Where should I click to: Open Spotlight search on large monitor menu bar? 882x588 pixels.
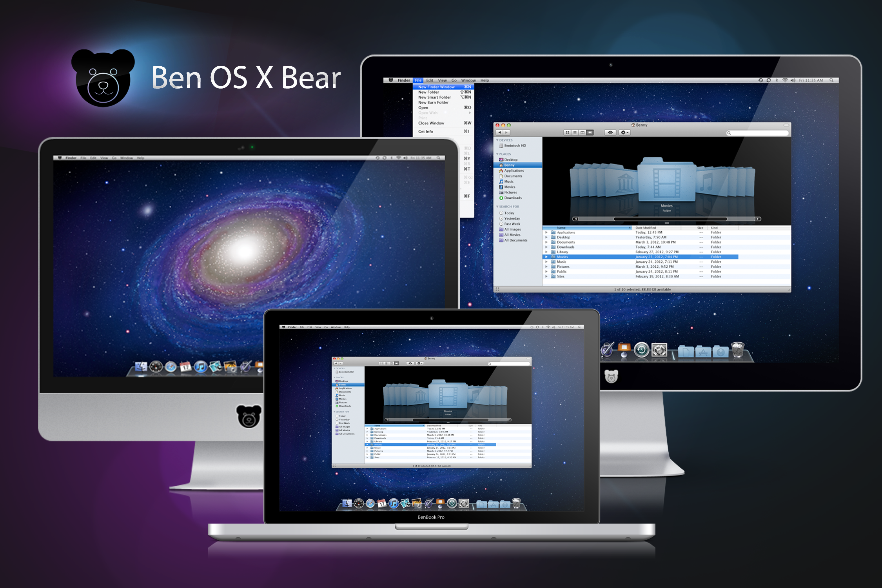831,80
